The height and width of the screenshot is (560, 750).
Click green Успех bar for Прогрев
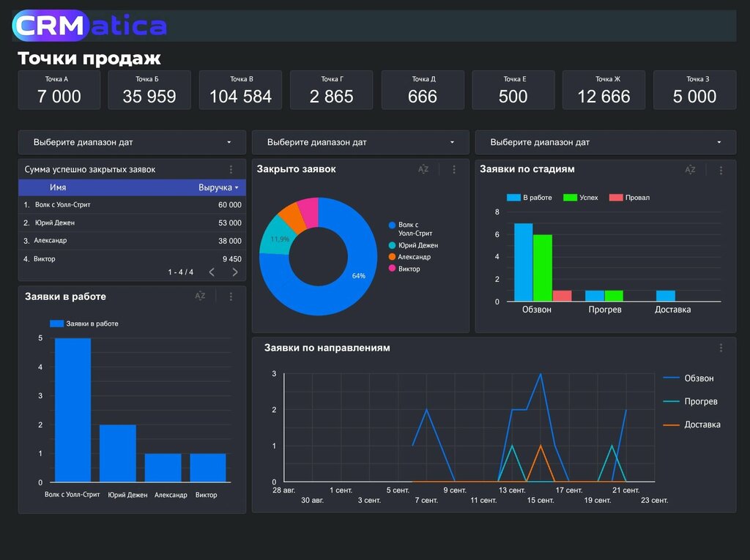tap(614, 296)
